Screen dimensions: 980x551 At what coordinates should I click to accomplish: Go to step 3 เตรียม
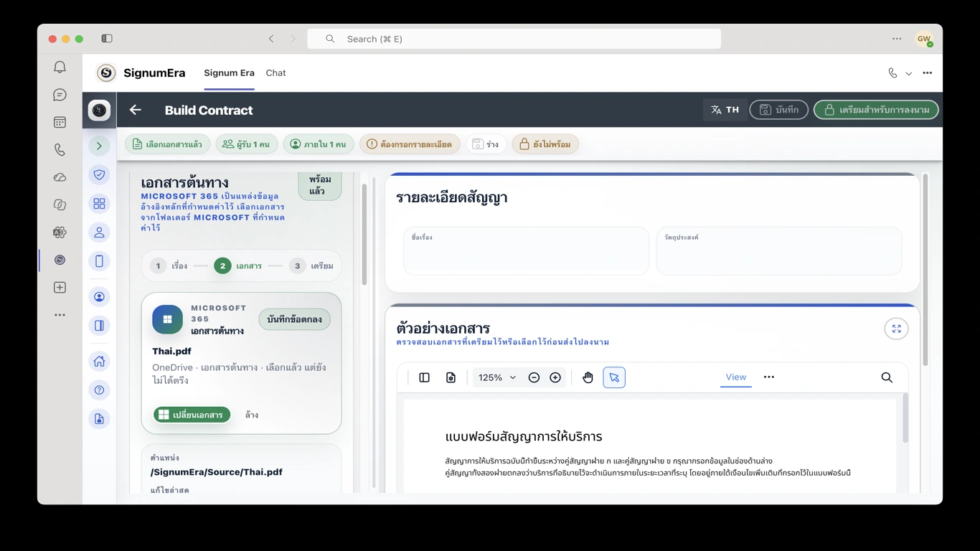coord(312,266)
